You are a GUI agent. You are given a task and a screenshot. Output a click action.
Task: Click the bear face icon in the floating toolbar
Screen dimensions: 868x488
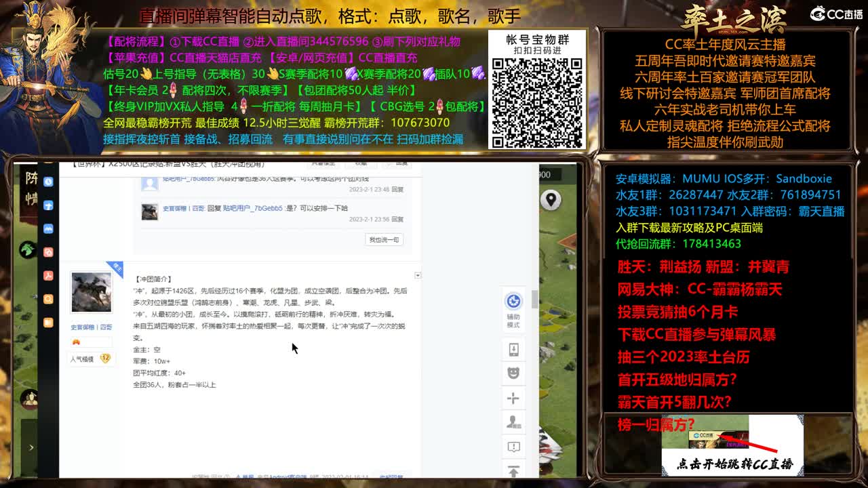(x=513, y=373)
